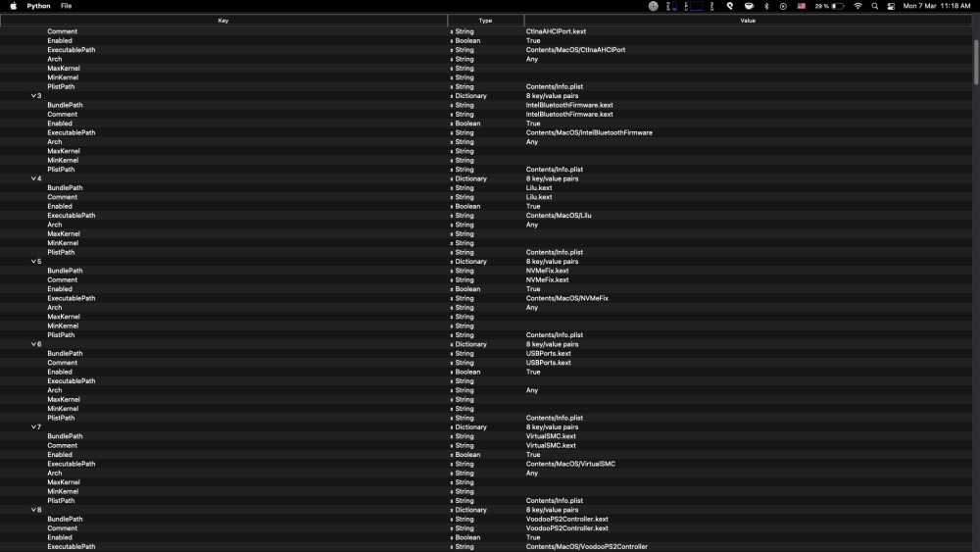
Task: Click the RAM usage monitor icon
Action: (670, 6)
